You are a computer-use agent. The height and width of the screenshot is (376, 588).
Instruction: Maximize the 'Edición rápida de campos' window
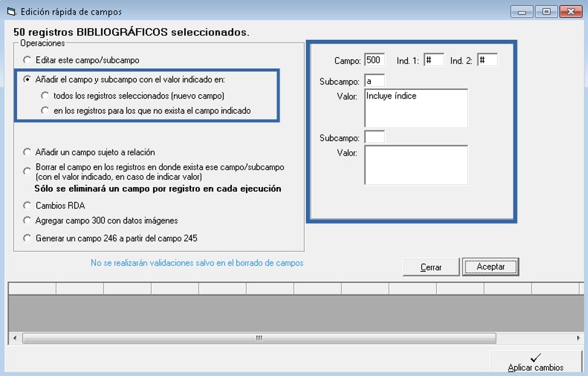pos(546,12)
